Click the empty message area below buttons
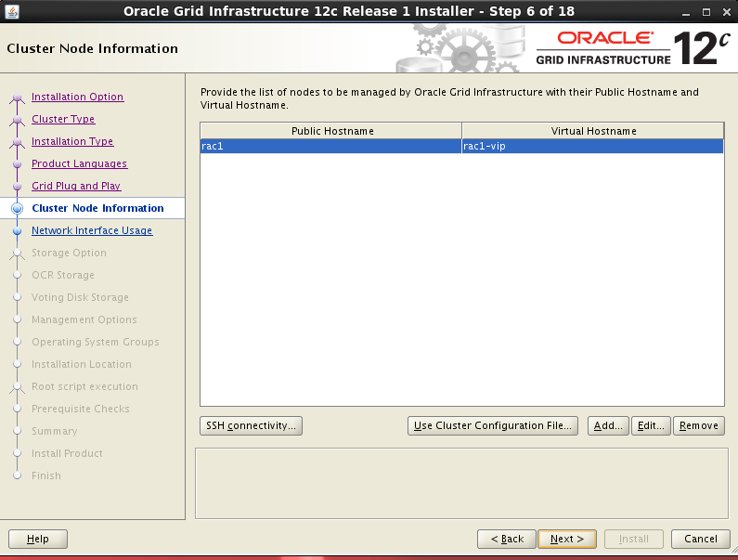 461,484
